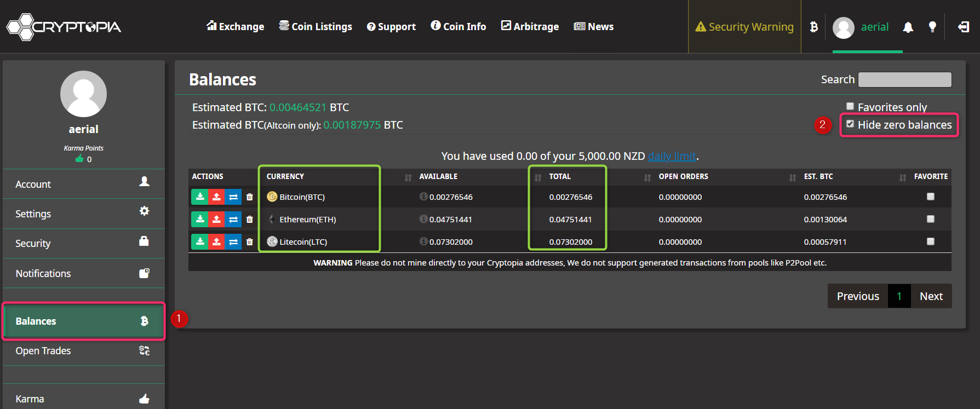Click Ethereum total 0.04751441

click(x=570, y=220)
